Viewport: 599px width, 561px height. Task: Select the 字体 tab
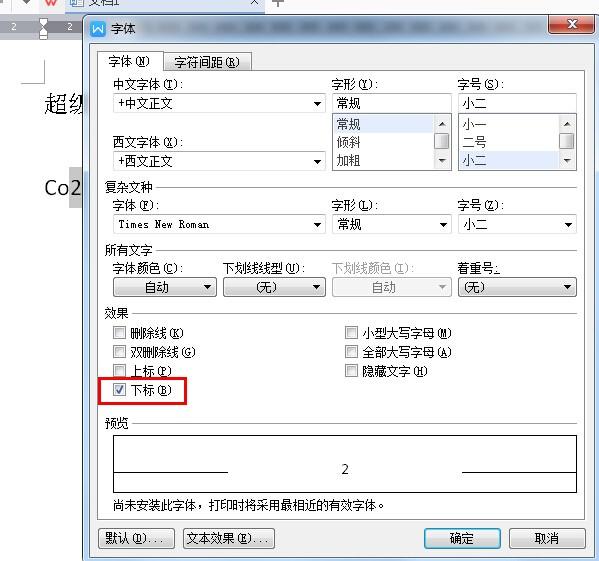[x=130, y=61]
